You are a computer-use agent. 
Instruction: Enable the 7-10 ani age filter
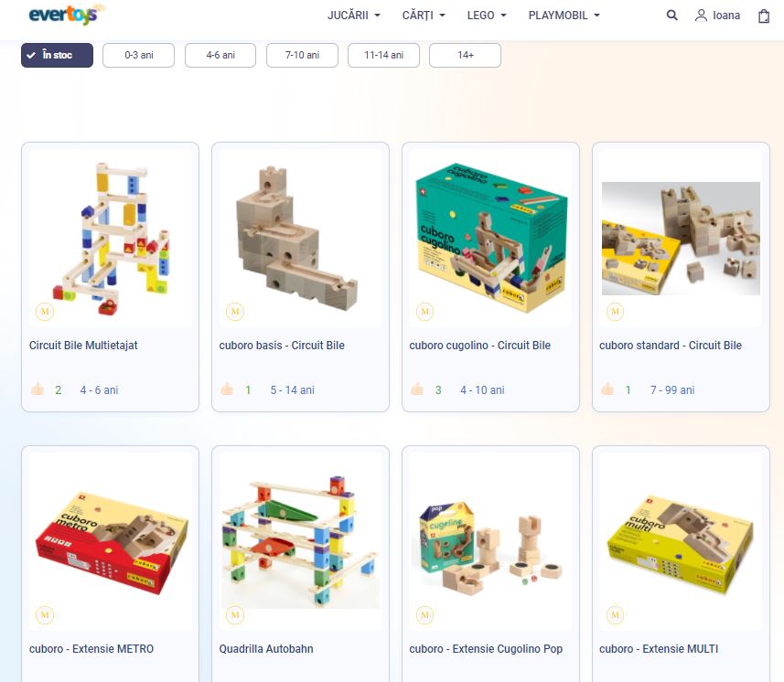[x=302, y=55]
